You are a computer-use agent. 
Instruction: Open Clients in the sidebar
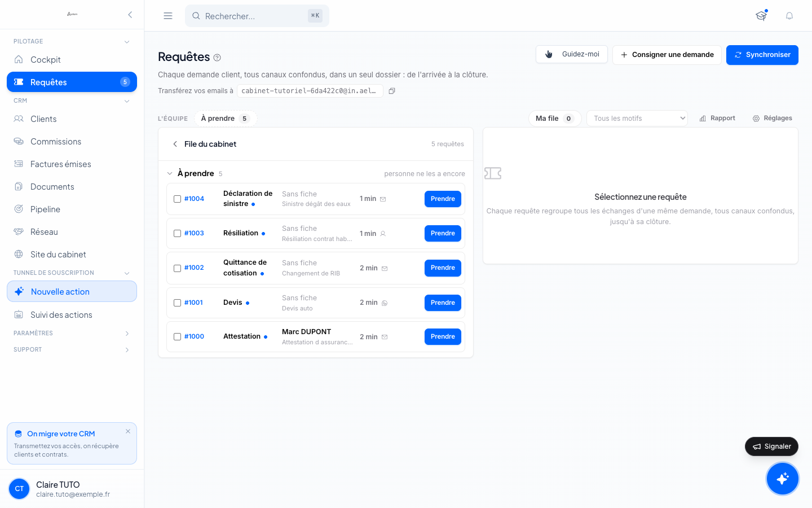tap(72, 119)
